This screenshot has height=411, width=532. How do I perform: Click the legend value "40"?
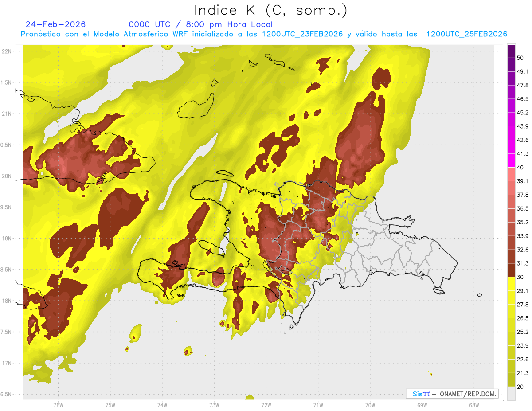520,168
